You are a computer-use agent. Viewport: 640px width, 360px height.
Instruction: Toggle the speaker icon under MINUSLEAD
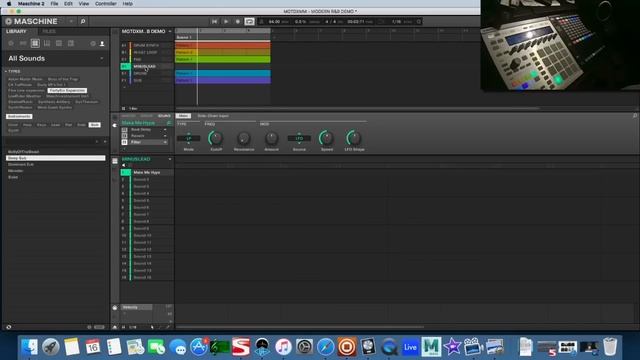coord(124,165)
